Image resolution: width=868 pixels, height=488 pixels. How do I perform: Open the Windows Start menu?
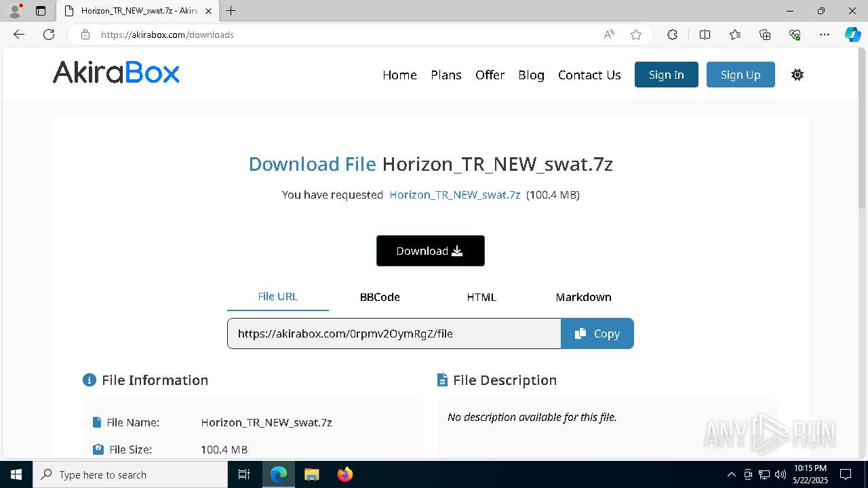coord(16,474)
